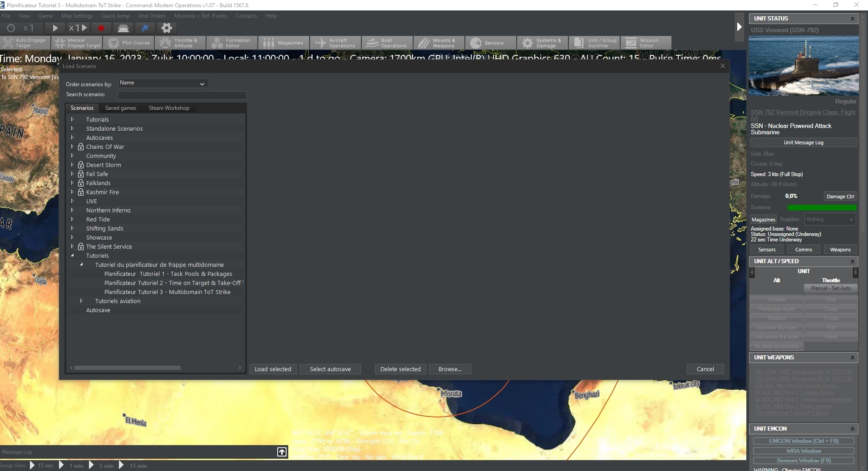Image resolution: width=868 pixels, height=471 pixels.
Task: Collapse the UNIT ALT / SPEED panel
Action: pyautogui.click(x=852, y=261)
